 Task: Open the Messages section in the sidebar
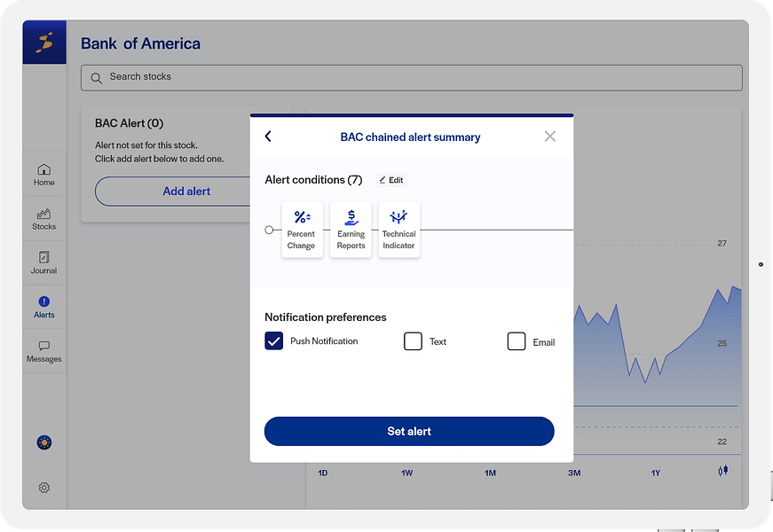pos(43,352)
